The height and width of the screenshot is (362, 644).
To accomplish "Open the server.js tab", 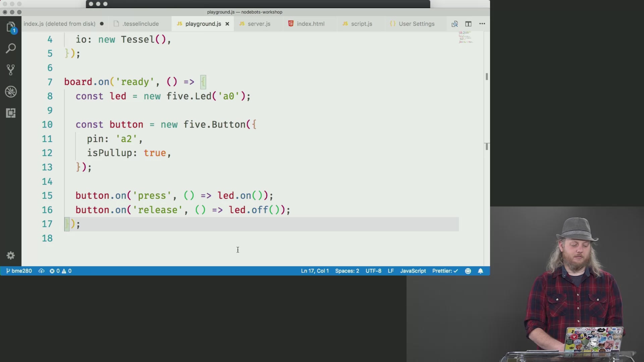I will (x=259, y=23).
